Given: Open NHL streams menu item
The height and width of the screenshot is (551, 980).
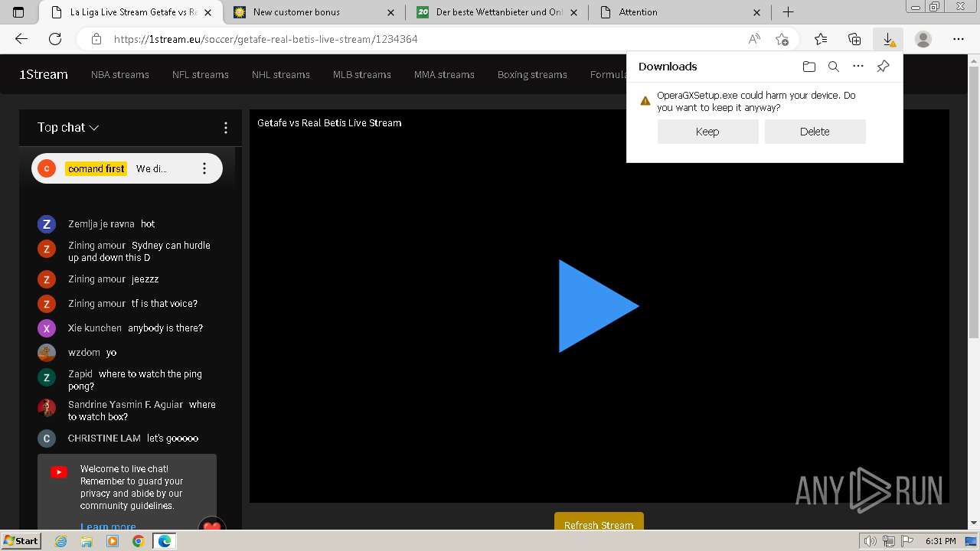Looking at the screenshot, I should tap(281, 74).
